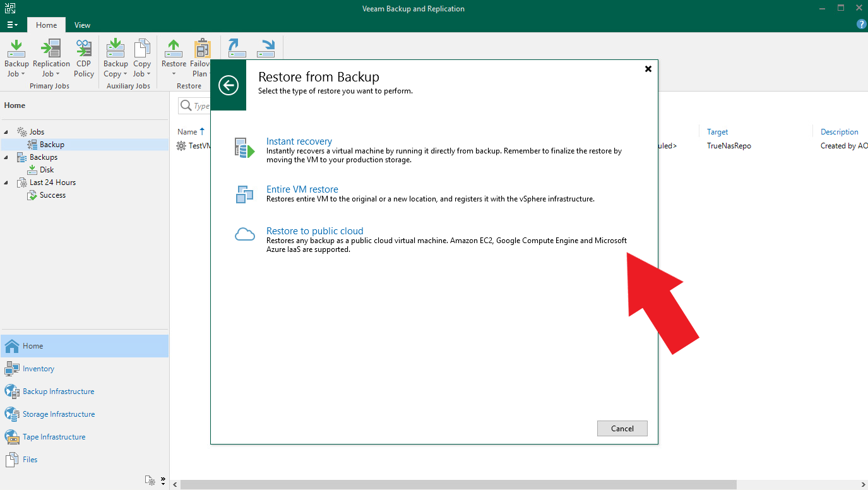This screenshot has height=490, width=868.
Task: Open the CDP Policy tool
Action: [84, 48]
